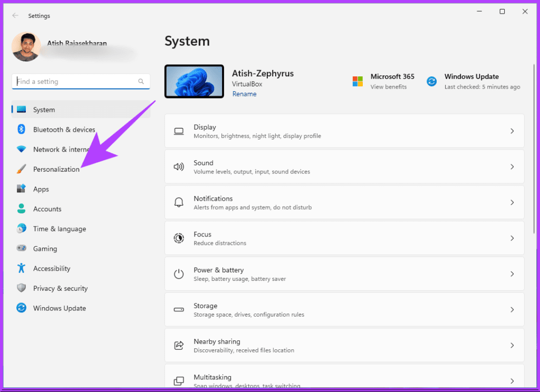Open the Accounts category label
Image resolution: width=540 pixels, height=392 pixels.
(x=47, y=209)
